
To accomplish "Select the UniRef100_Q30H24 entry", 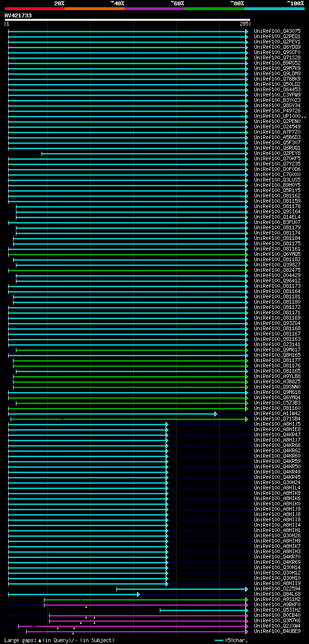I will pyautogui.click(x=277, y=482).
